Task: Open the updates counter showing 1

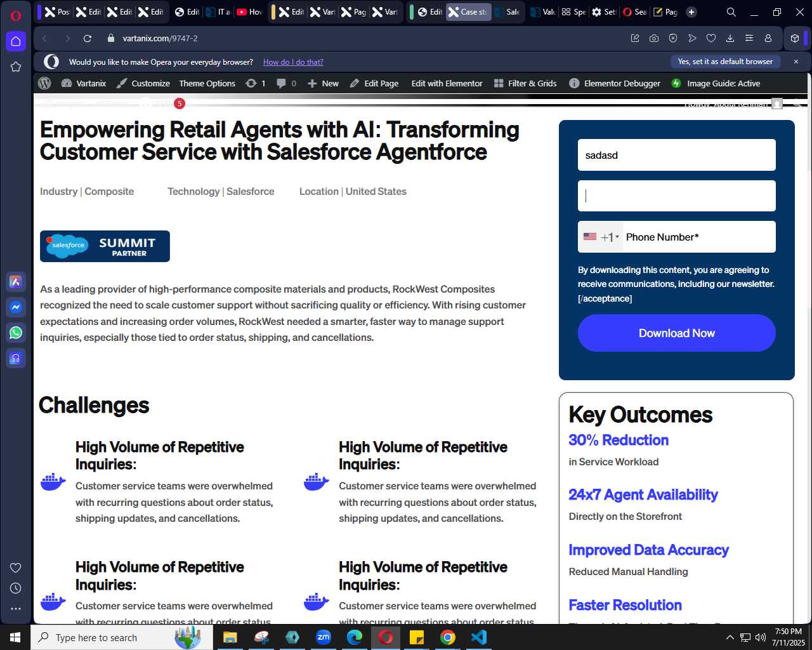Action: click(x=256, y=83)
